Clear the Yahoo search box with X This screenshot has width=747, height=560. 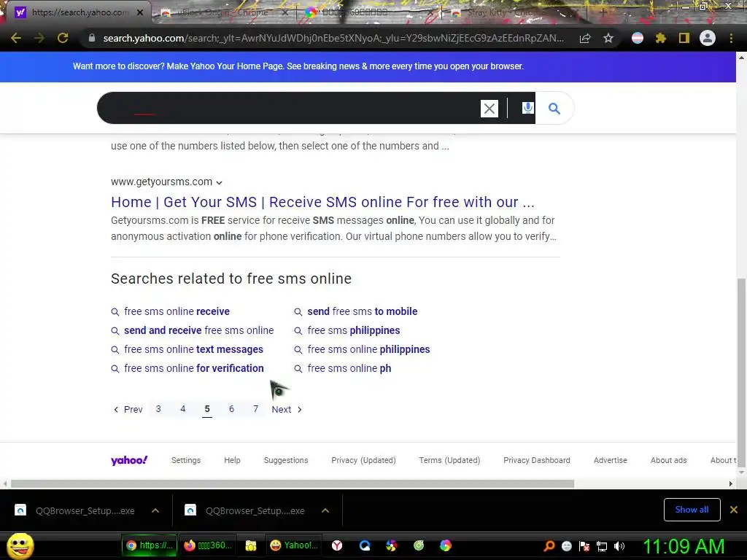[489, 109]
